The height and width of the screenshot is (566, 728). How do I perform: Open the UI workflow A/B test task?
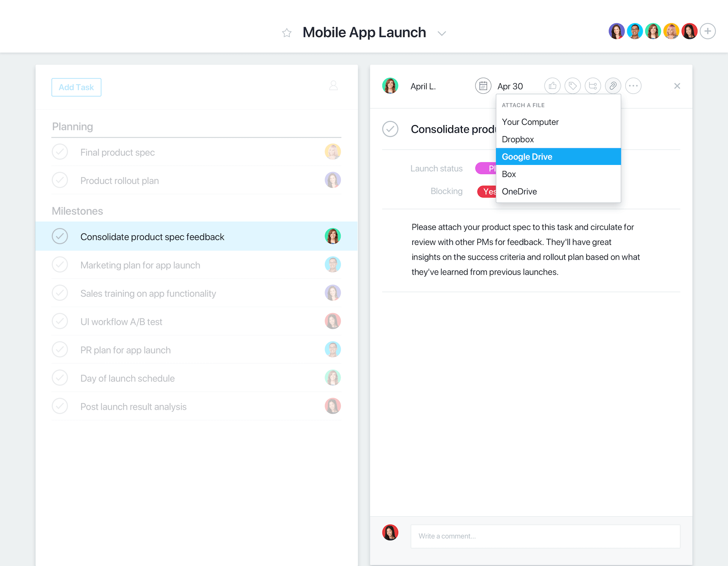(x=121, y=321)
